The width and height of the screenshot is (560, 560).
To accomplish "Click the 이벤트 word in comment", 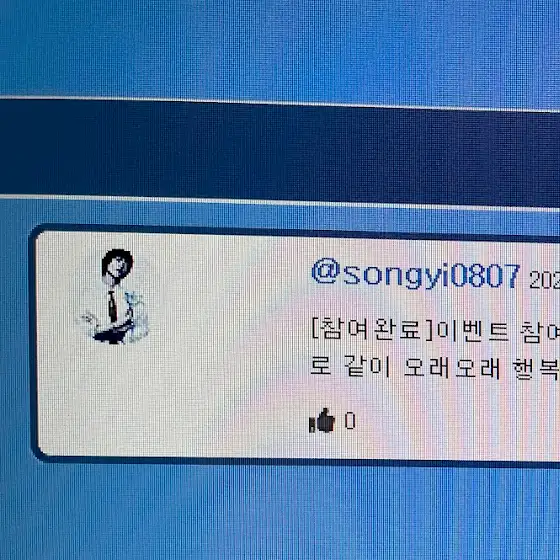I will click(474, 330).
